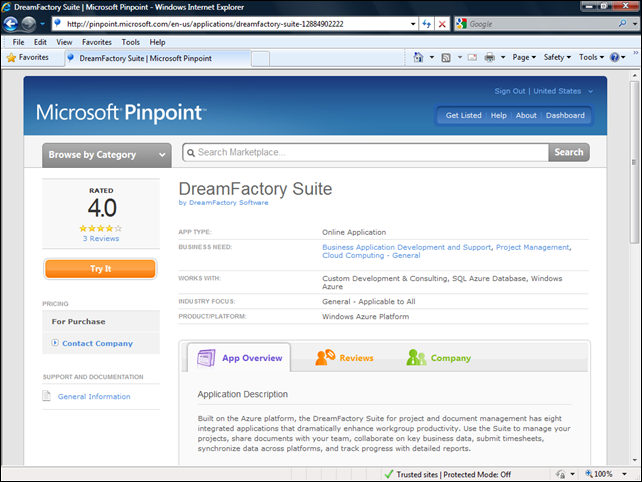This screenshot has width=642, height=482.
Task: Switch to the App Overview tab
Action: click(x=239, y=358)
